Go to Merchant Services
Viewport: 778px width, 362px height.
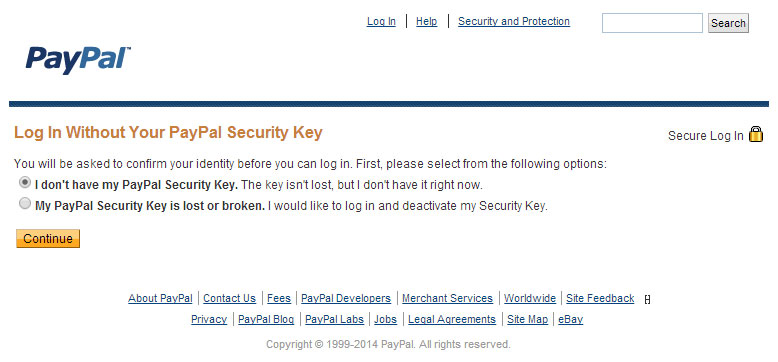pos(447,299)
